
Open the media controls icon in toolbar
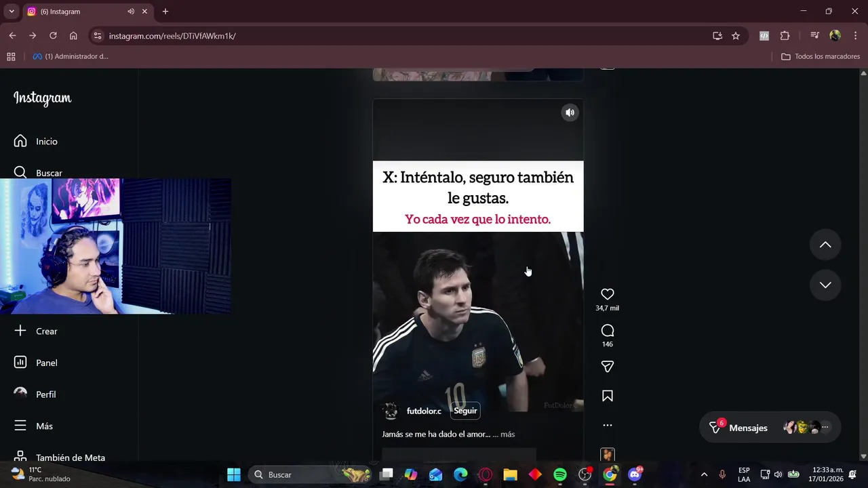[x=814, y=36]
